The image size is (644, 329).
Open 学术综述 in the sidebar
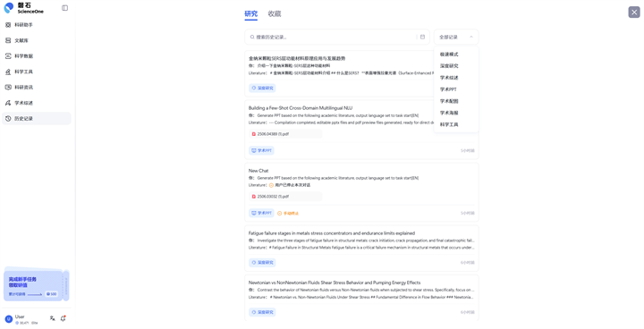coord(36,103)
